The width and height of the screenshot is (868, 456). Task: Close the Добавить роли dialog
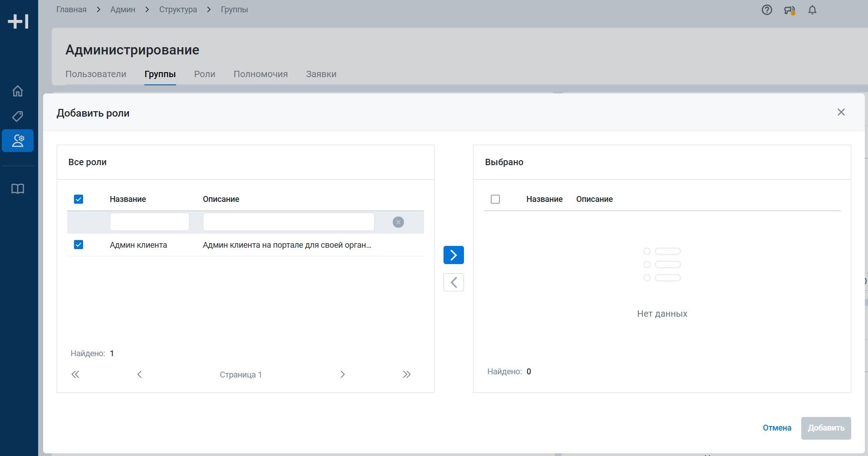click(x=841, y=112)
